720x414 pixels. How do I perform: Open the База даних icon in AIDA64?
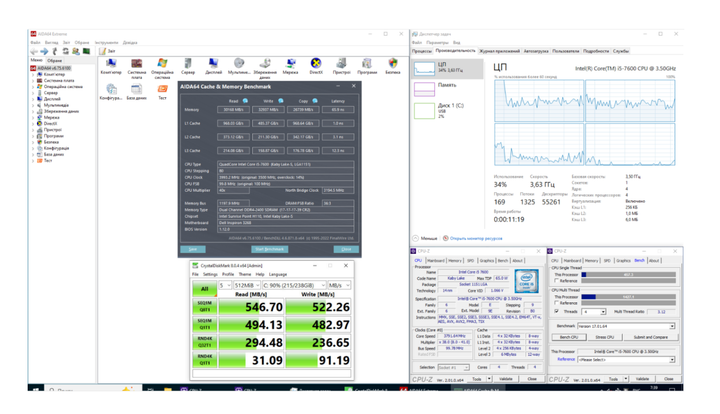click(136, 89)
